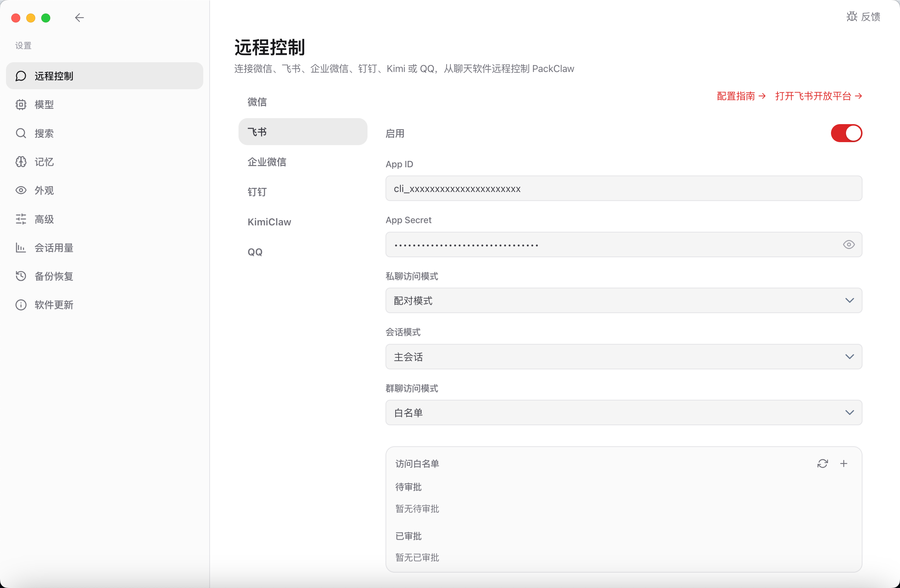This screenshot has width=900, height=588.
Task: Select the 飞书 channel tab
Action: point(303,132)
